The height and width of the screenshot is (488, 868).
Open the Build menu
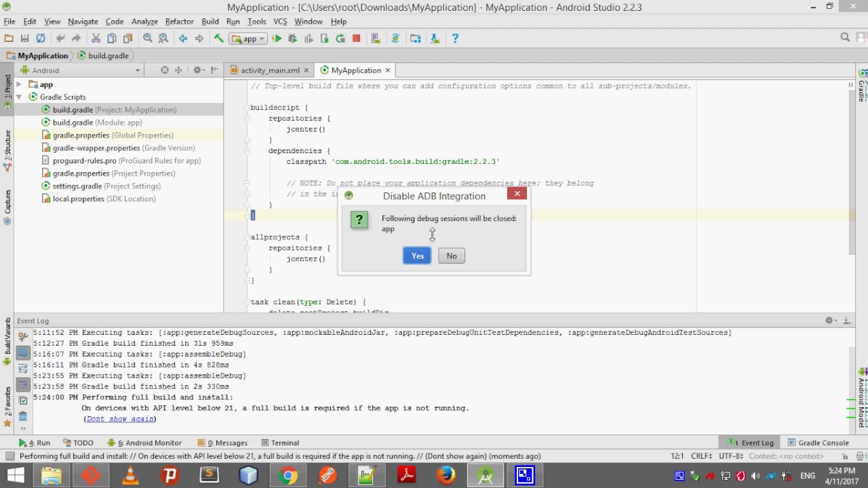[x=210, y=22]
